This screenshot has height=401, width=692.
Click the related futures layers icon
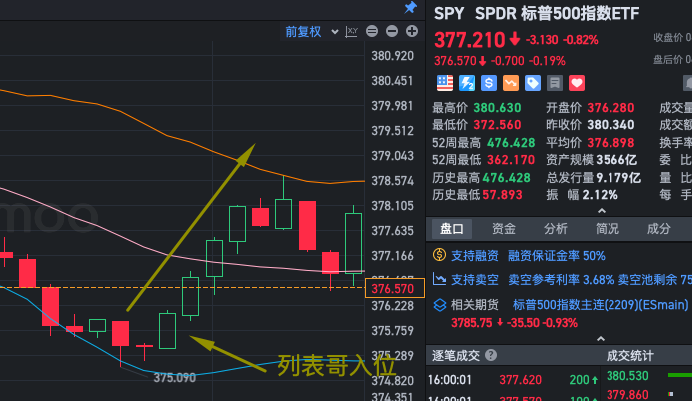[440, 305]
